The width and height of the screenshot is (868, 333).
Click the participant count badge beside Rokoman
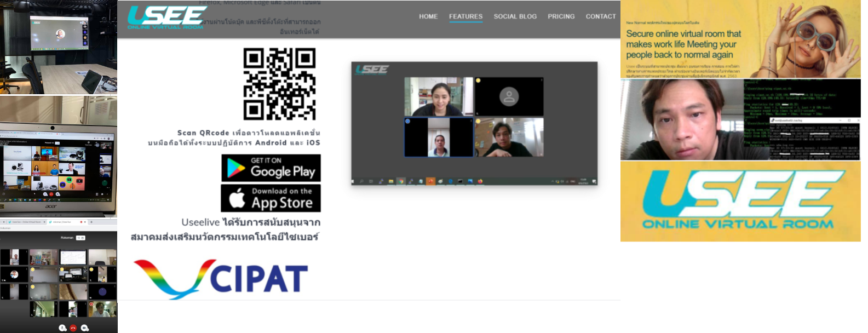(81, 238)
